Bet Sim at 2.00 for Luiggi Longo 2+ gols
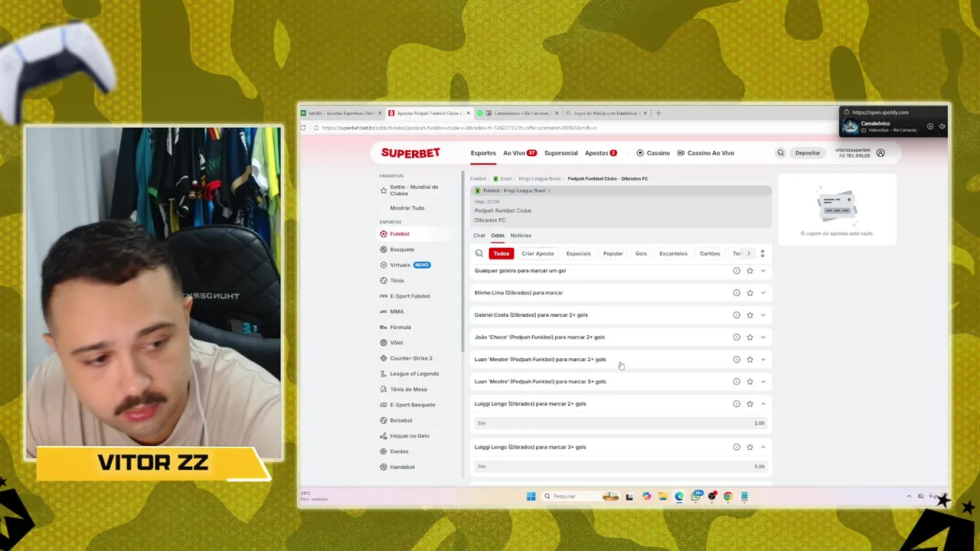The width and height of the screenshot is (980, 551). click(x=621, y=423)
